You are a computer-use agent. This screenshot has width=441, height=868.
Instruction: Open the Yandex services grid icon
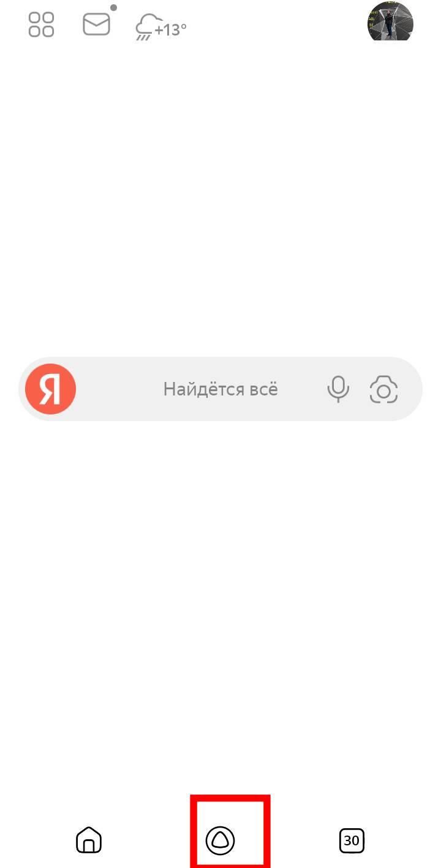tap(42, 24)
